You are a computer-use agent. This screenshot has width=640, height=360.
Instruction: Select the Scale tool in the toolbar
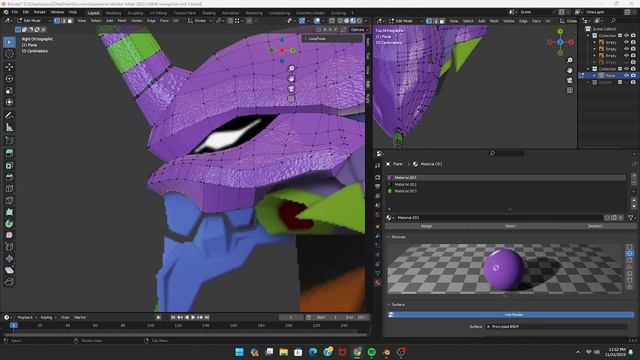coord(9,91)
